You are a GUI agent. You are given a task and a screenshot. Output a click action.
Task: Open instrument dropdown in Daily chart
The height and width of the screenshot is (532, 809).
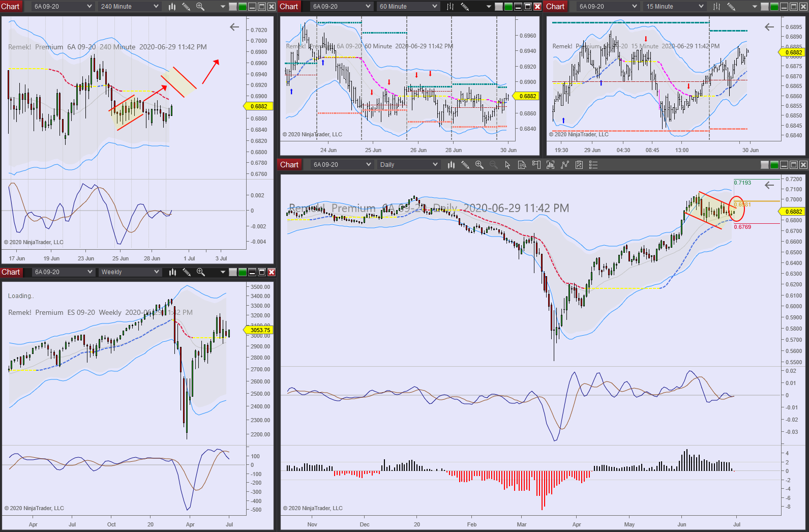(x=342, y=165)
